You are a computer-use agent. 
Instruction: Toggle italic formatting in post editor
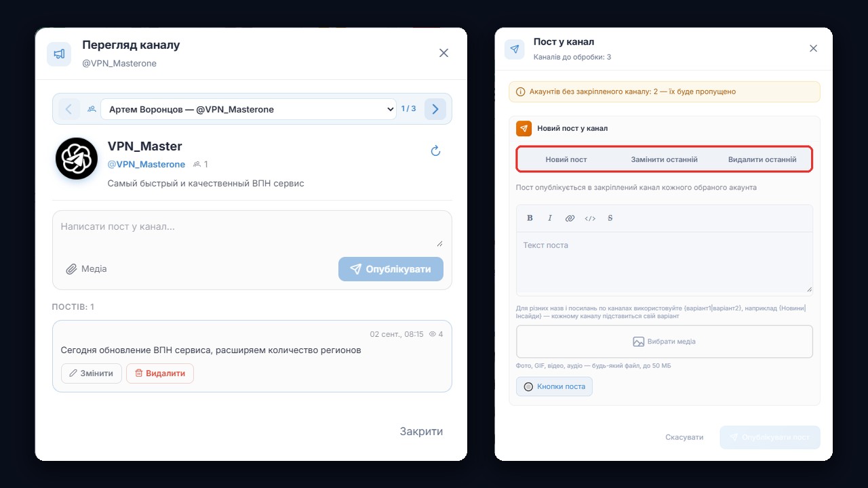pos(550,218)
